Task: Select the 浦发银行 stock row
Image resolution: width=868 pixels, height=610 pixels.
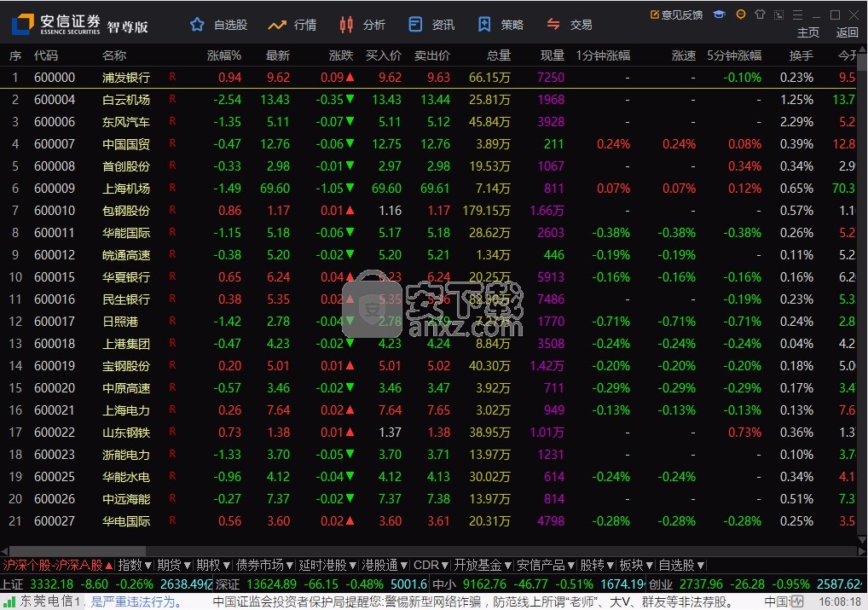Action: (126, 78)
